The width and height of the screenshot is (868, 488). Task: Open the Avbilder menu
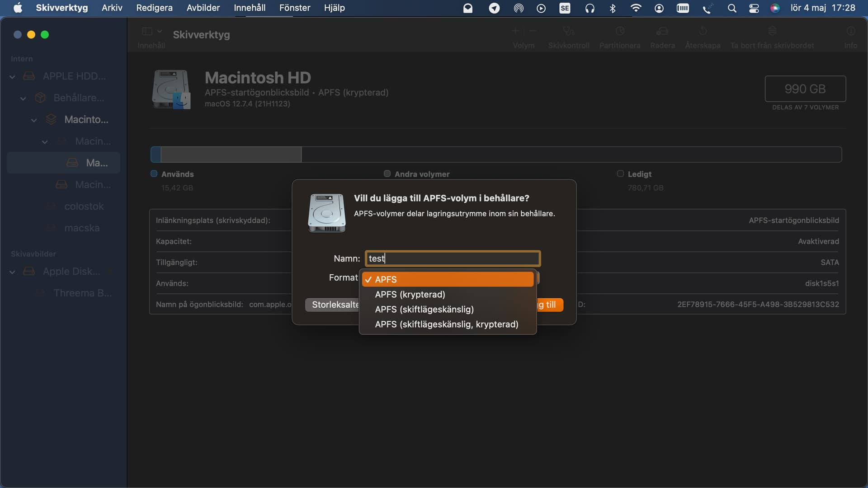click(203, 8)
